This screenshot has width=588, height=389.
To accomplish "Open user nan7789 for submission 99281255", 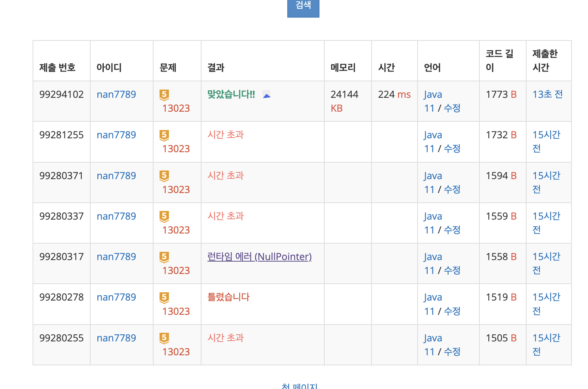I will tap(116, 135).
